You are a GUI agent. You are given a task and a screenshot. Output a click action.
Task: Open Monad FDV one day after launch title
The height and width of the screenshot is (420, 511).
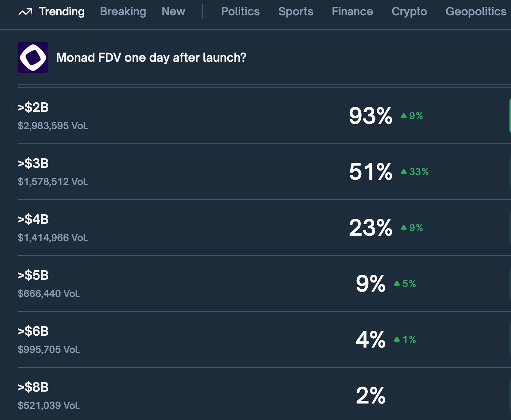151,57
